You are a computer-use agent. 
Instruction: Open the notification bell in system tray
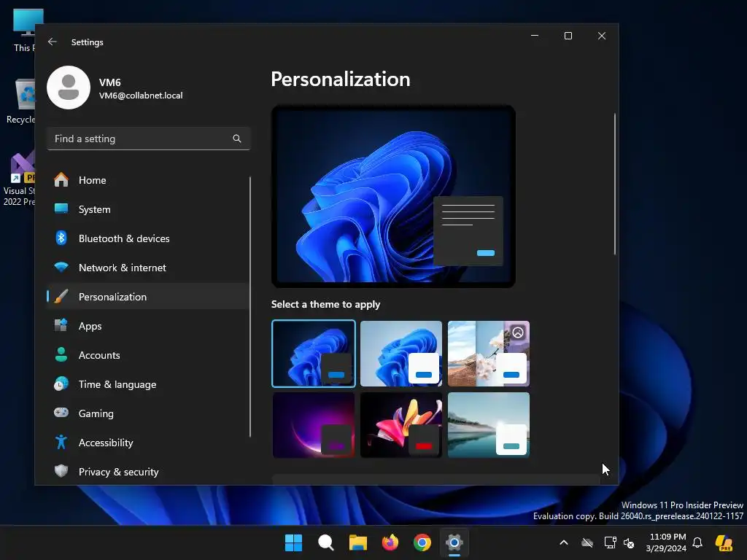(697, 542)
